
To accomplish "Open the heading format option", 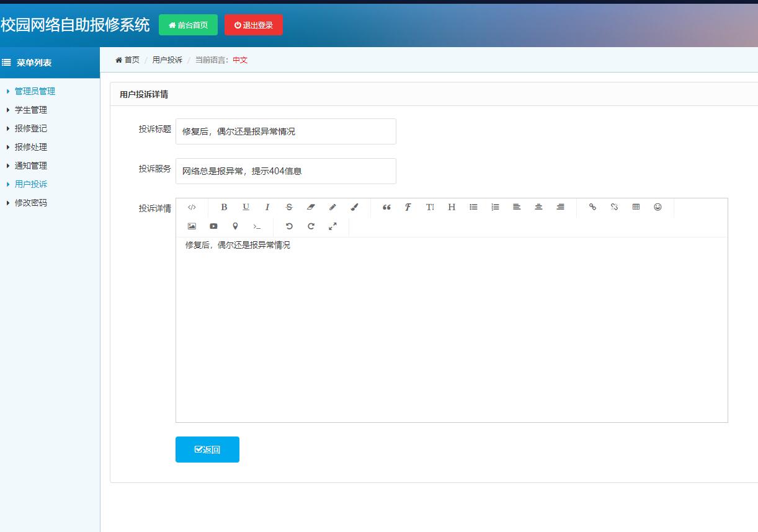I will pyautogui.click(x=451, y=207).
